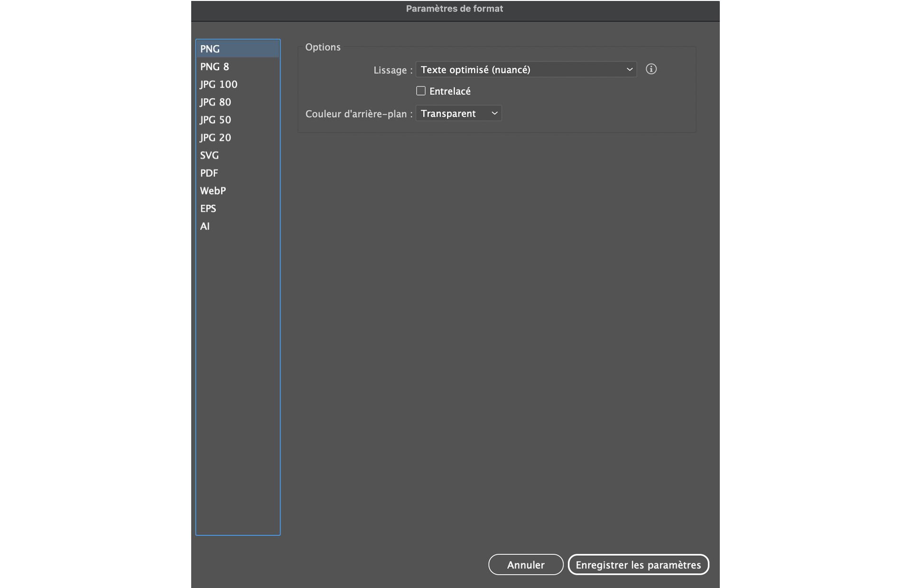This screenshot has height=588, width=911.
Task: Pick the JPG 50 format
Action: [215, 120]
